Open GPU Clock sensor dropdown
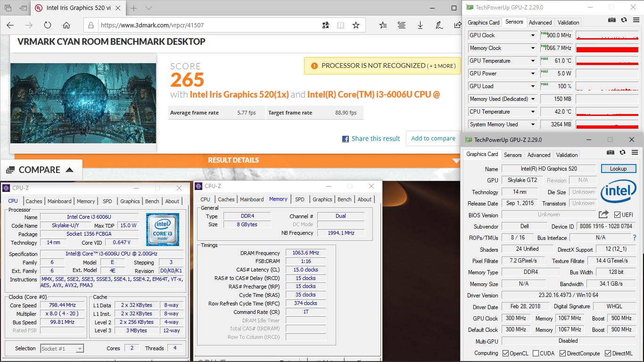The width and height of the screenshot is (644, 362). tap(533, 35)
